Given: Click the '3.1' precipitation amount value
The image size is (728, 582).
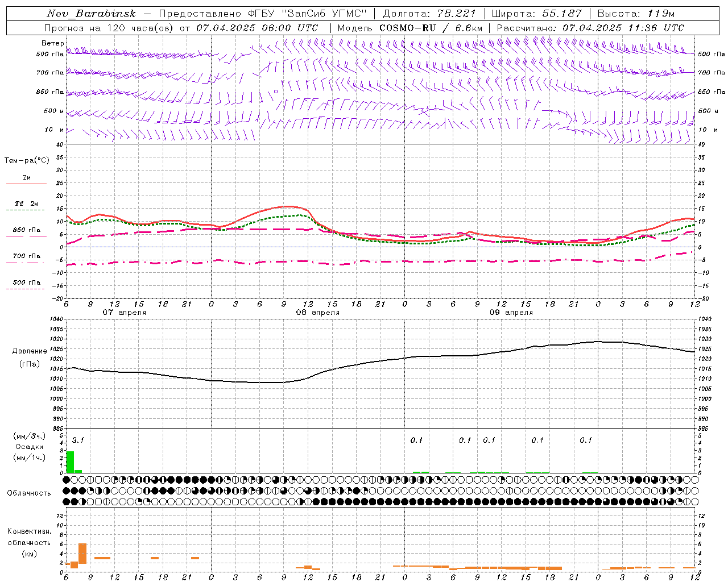Looking at the screenshot, I should [x=78, y=440].
